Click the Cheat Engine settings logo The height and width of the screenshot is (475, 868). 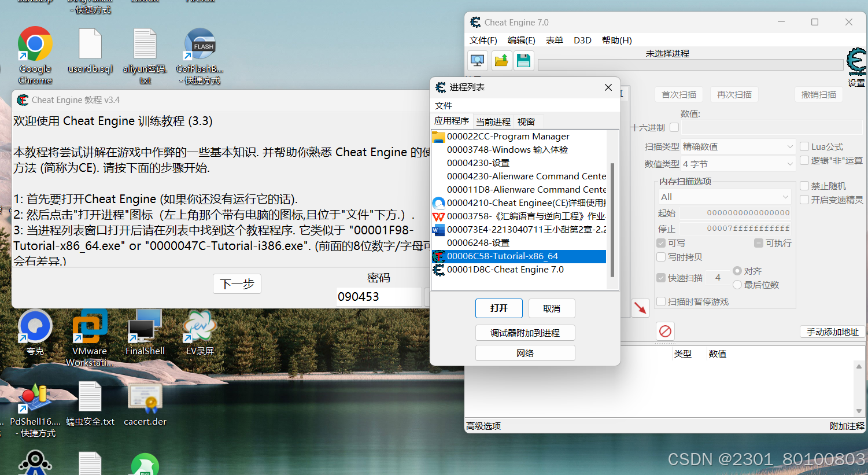point(856,62)
